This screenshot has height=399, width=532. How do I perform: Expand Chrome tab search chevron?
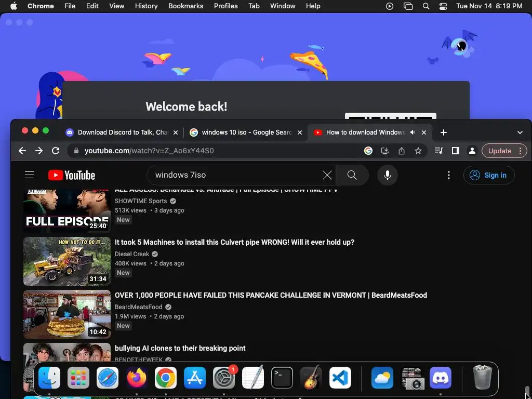tap(520, 132)
